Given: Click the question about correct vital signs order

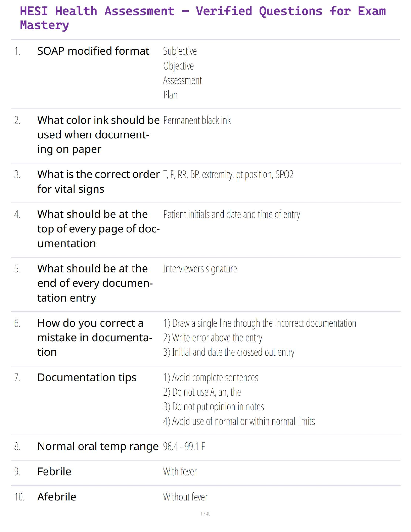Looking at the screenshot, I should click(x=98, y=182).
